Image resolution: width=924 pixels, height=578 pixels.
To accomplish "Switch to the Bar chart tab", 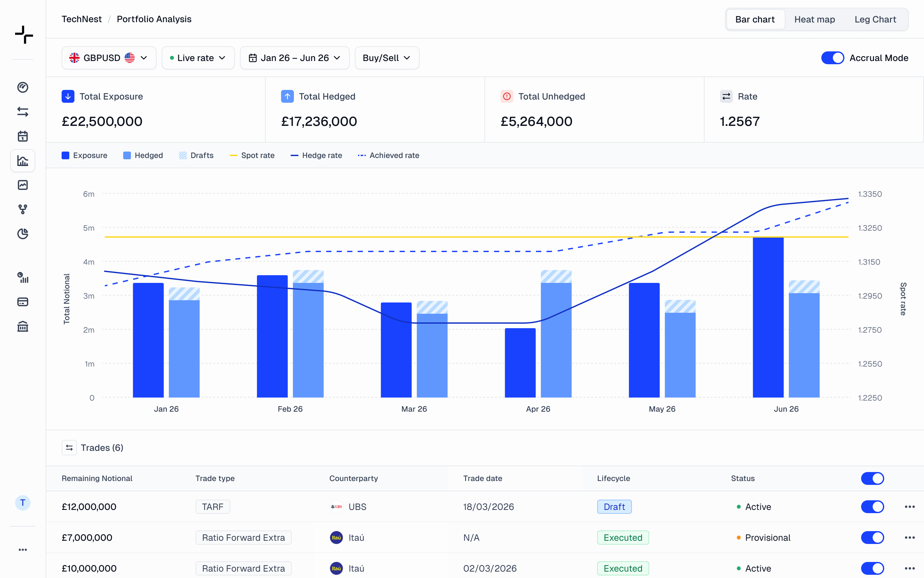I will 755,20.
